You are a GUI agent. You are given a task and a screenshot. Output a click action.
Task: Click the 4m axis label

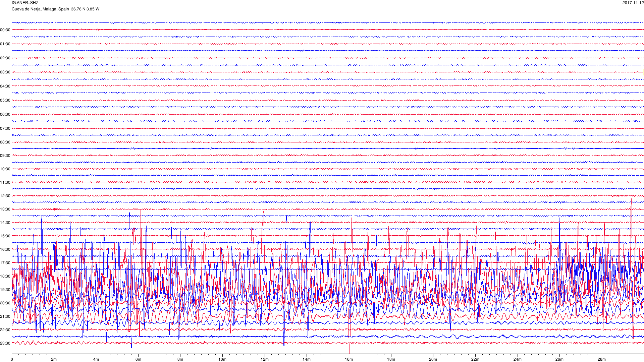tap(96, 359)
